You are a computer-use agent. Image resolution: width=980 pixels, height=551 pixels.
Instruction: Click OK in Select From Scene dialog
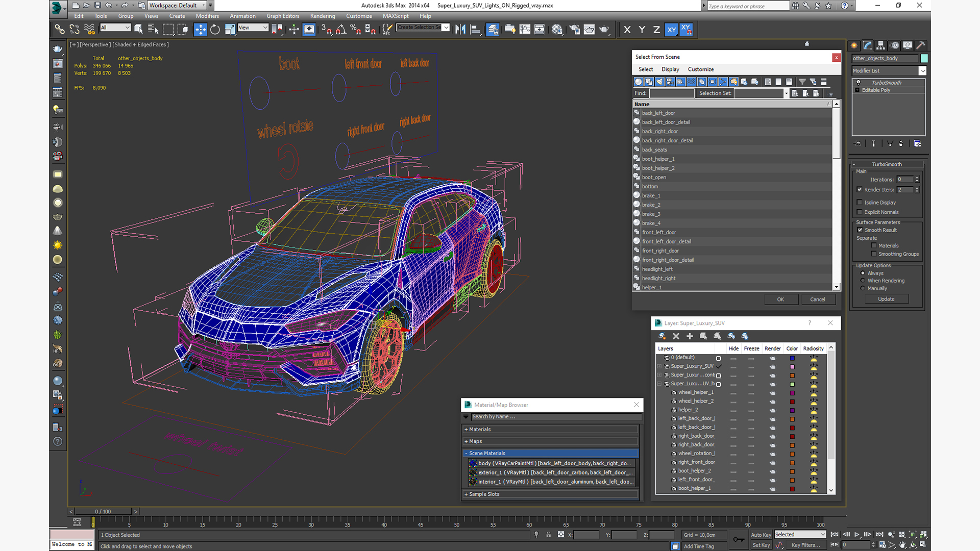(780, 299)
